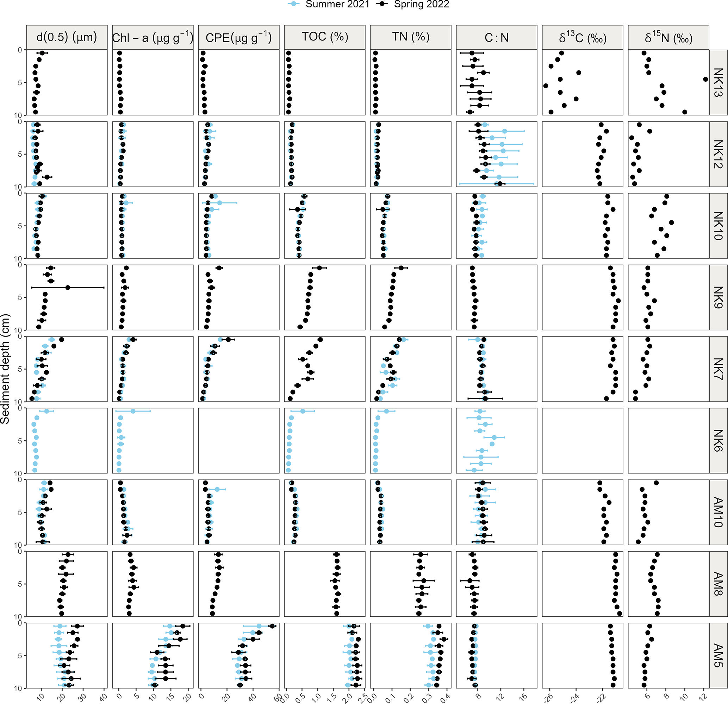Select the d(0.5) (µm) column header
Screen dimensions: 728x704
point(67,37)
